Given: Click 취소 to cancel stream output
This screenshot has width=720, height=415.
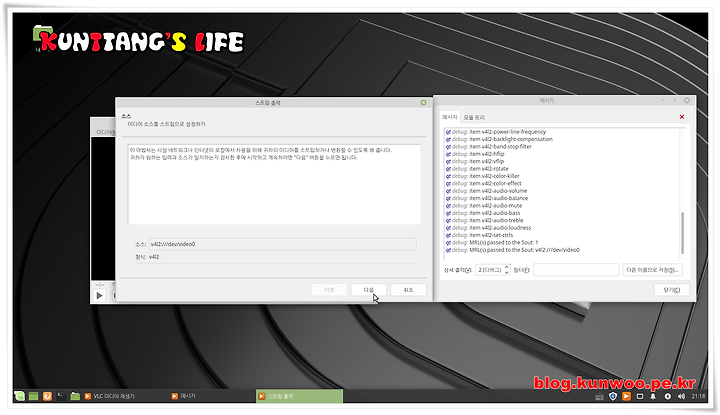Looking at the screenshot, I should pyautogui.click(x=408, y=290).
